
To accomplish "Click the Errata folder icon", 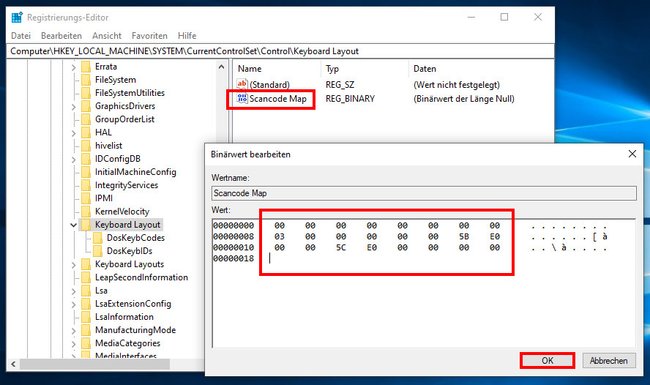I will (86, 67).
